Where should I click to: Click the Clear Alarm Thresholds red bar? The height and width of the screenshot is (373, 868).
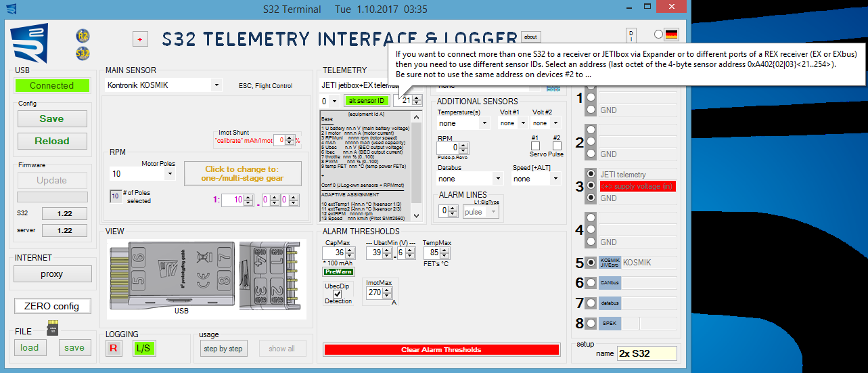point(441,350)
